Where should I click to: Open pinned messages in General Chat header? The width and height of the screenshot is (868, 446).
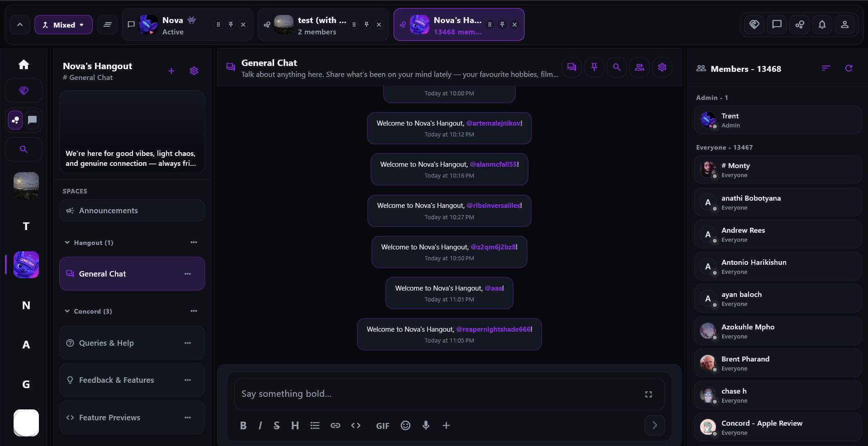[x=594, y=67]
